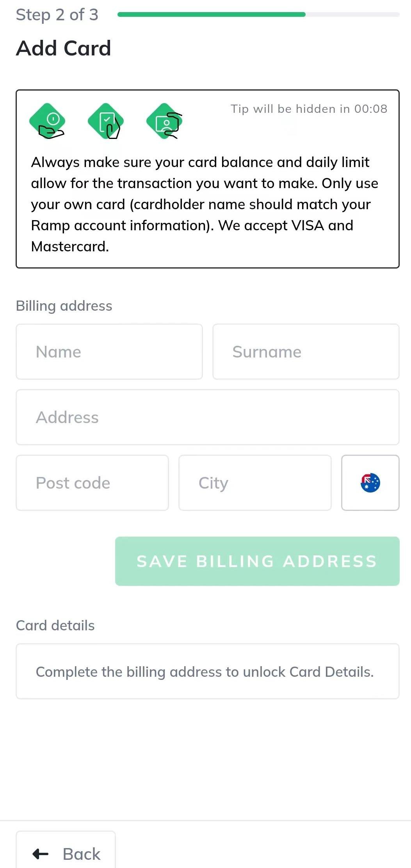Select the Address text field
Screen dimensions: 411x868
[x=207, y=417]
